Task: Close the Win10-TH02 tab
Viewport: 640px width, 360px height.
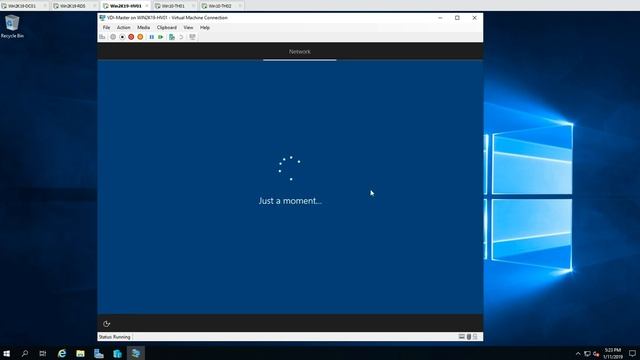Action: click(240, 6)
